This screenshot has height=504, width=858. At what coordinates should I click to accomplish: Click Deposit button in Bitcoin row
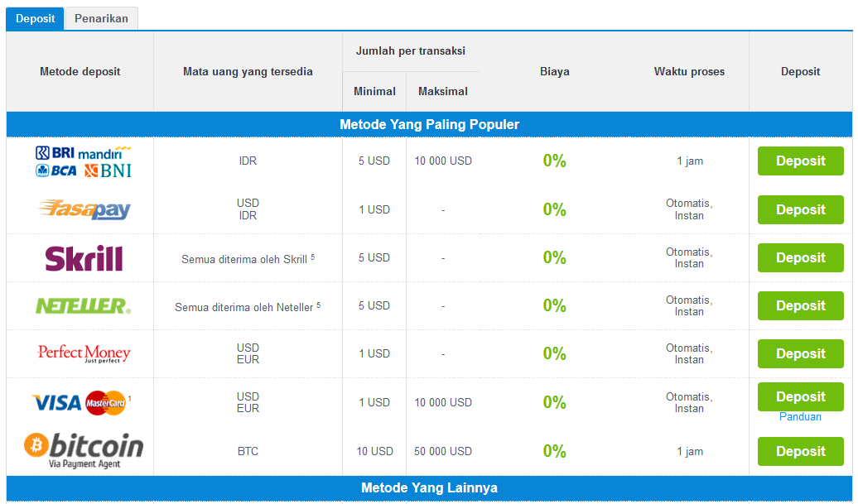coord(801,452)
